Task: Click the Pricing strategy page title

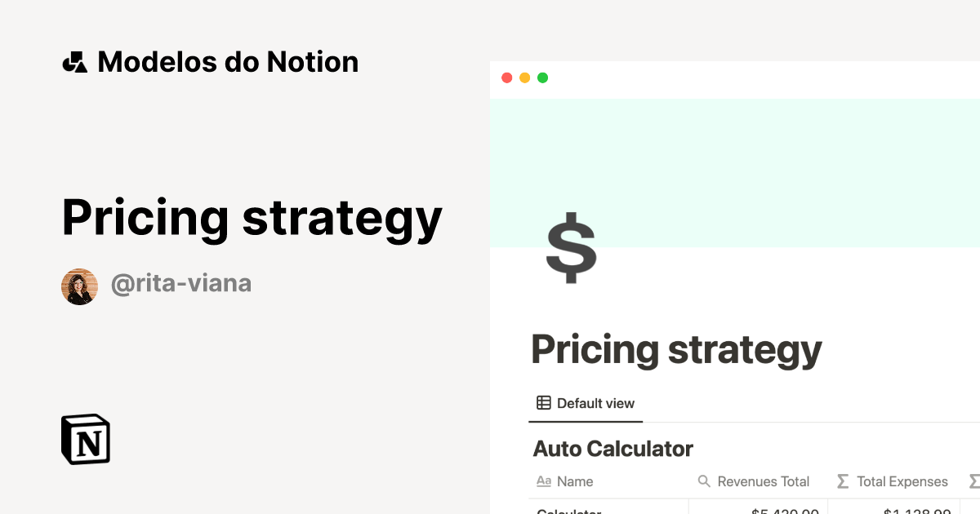Action: pyautogui.click(x=676, y=349)
